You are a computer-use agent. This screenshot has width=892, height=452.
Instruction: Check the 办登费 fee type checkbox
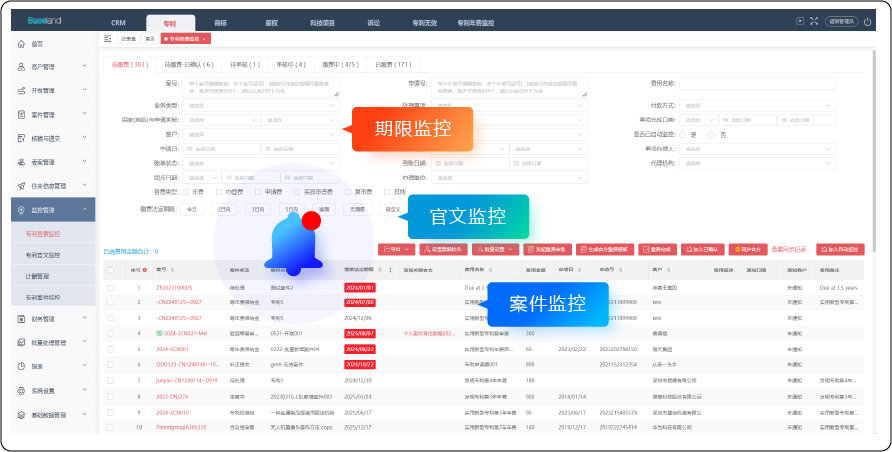(x=218, y=192)
